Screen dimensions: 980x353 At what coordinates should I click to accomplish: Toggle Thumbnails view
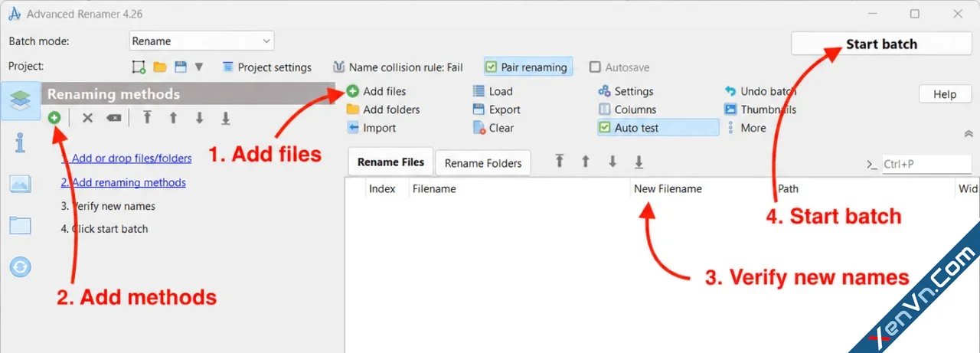760,109
